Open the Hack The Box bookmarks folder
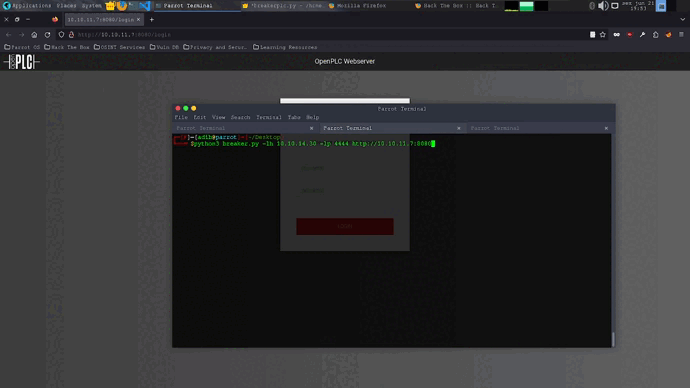 (67, 47)
